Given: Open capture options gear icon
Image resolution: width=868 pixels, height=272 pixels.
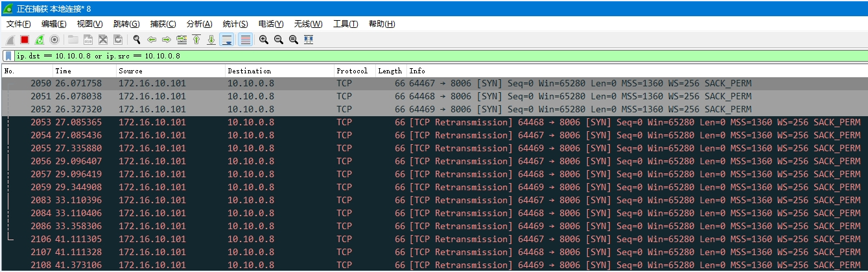Looking at the screenshot, I should point(54,40).
